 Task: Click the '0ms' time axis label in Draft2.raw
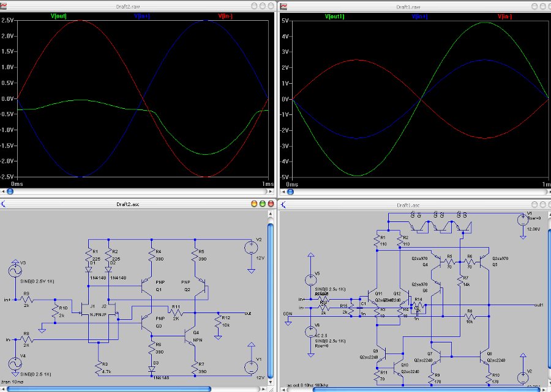(x=17, y=184)
